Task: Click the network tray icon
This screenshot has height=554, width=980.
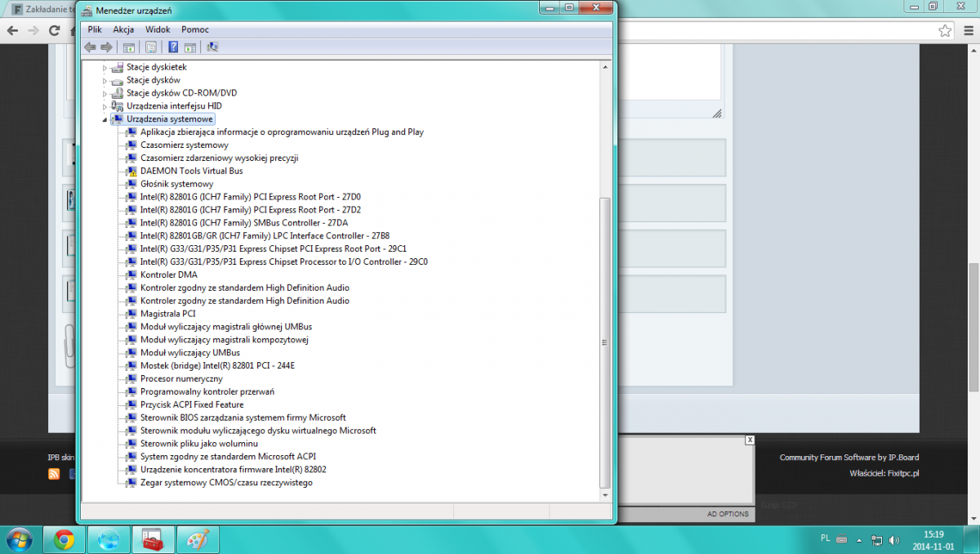Action: pyautogui.click(x=877, y=539)
